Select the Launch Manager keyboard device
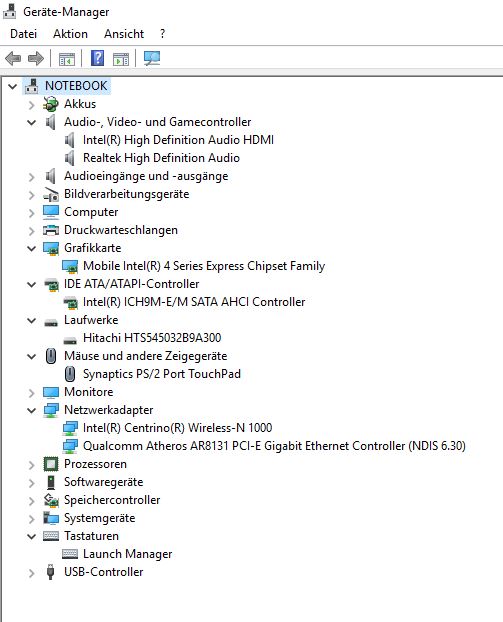 pos(127,554)
